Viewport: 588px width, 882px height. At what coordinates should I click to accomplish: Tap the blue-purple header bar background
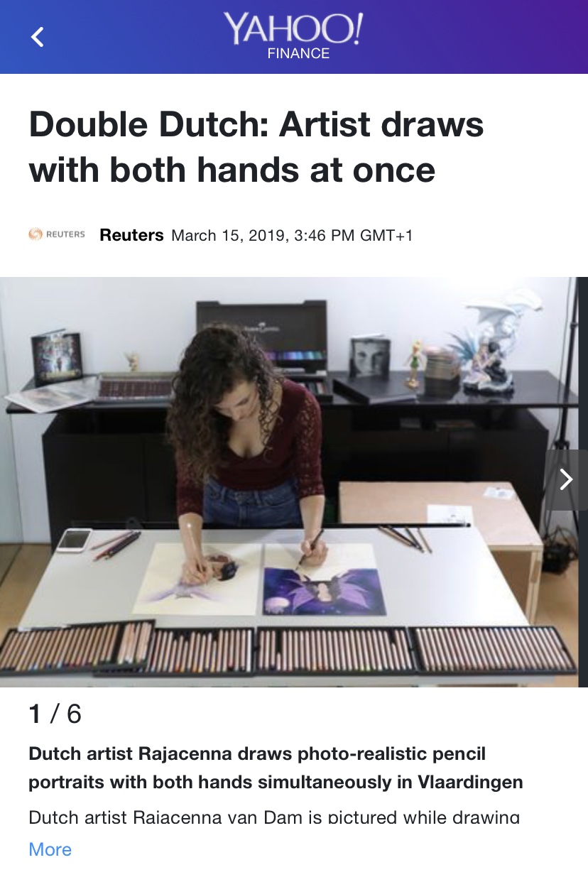[x=462, y=37]
